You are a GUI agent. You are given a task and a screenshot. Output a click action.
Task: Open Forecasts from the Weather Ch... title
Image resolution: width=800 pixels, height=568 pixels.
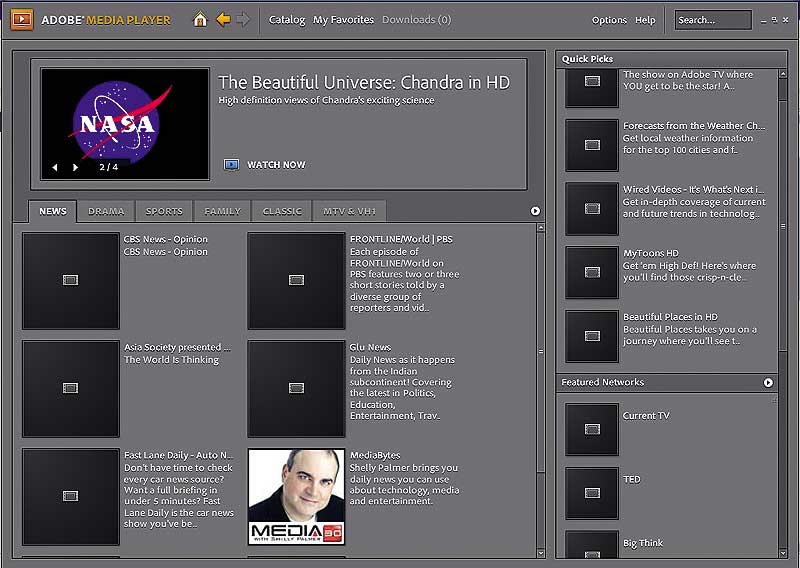click(694, 126)
